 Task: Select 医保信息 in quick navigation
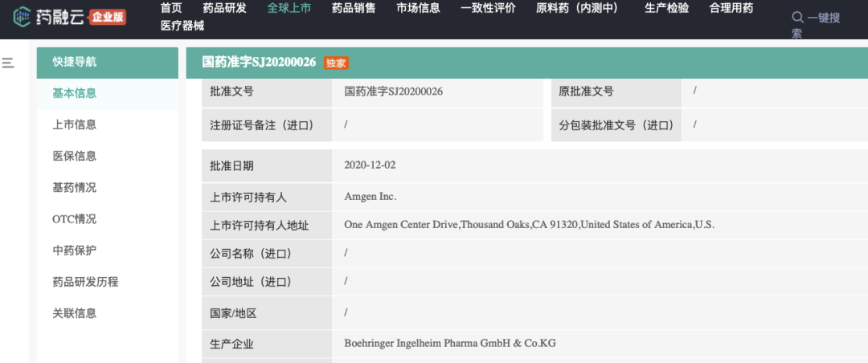[x=74, y=156]
